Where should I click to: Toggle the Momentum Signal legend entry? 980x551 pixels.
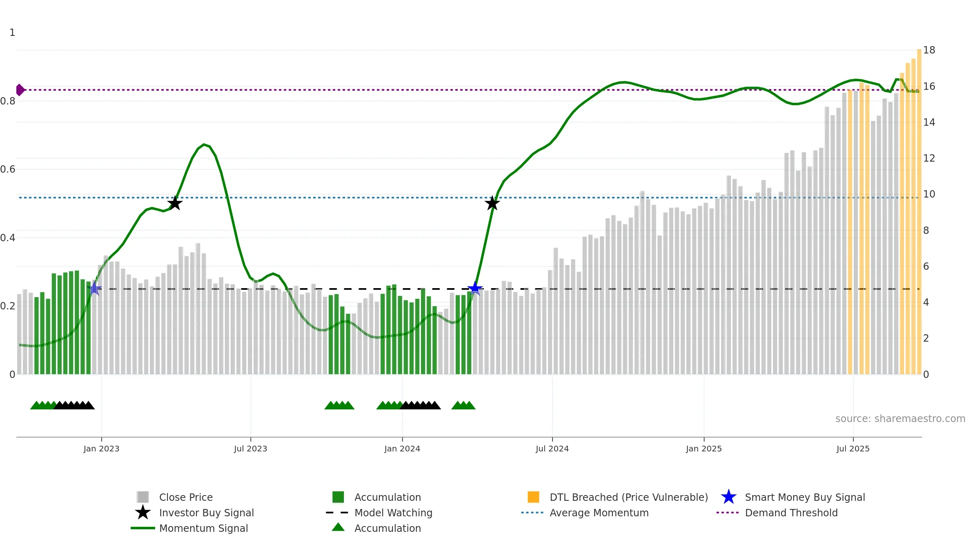point(203,528)
